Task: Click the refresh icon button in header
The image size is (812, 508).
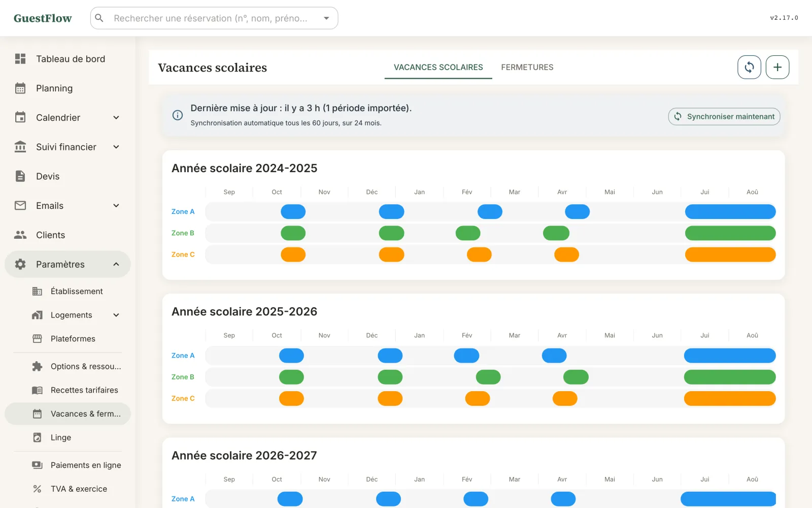Action: click(749, 67)
